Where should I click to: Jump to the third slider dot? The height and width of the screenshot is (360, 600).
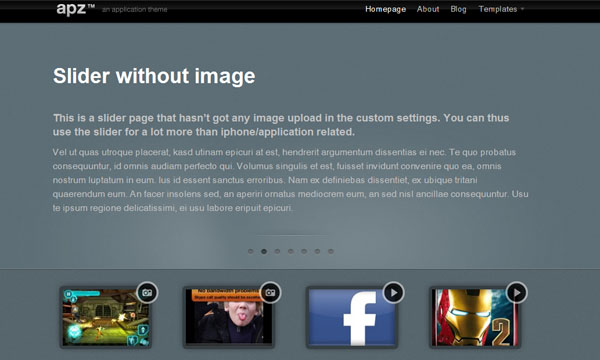pos(277,251)
